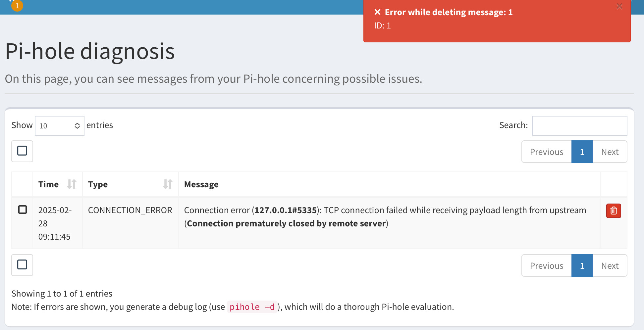This screenshot has width=644, height=330.
Task: Click Previous in bottom pagination
Action: pyautogui.click(x=546, y=265)
